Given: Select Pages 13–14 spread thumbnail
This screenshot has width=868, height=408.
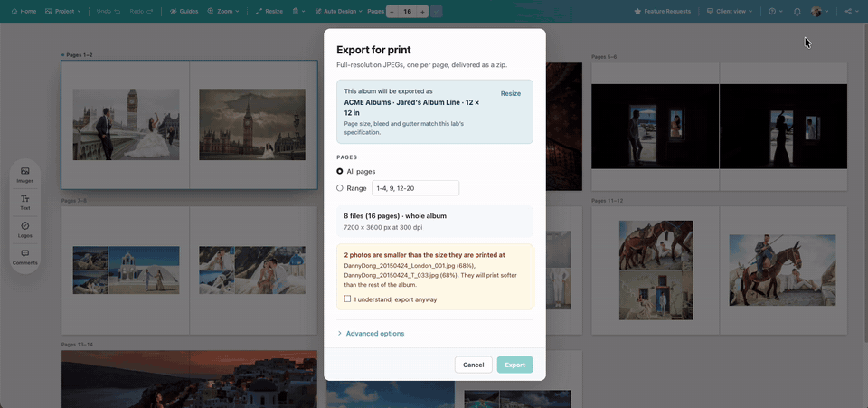Looking at the screenshot, I should (x=189, y=379).
